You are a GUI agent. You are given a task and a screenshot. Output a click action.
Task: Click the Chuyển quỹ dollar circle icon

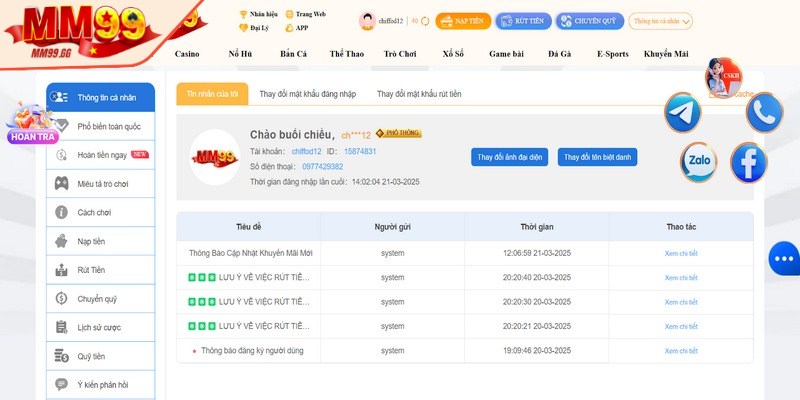61,298
